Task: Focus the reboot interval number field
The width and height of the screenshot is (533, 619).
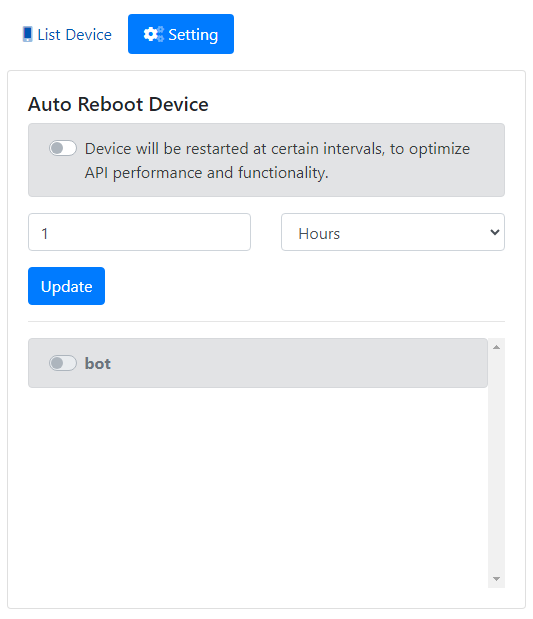Action: (139, 232)
